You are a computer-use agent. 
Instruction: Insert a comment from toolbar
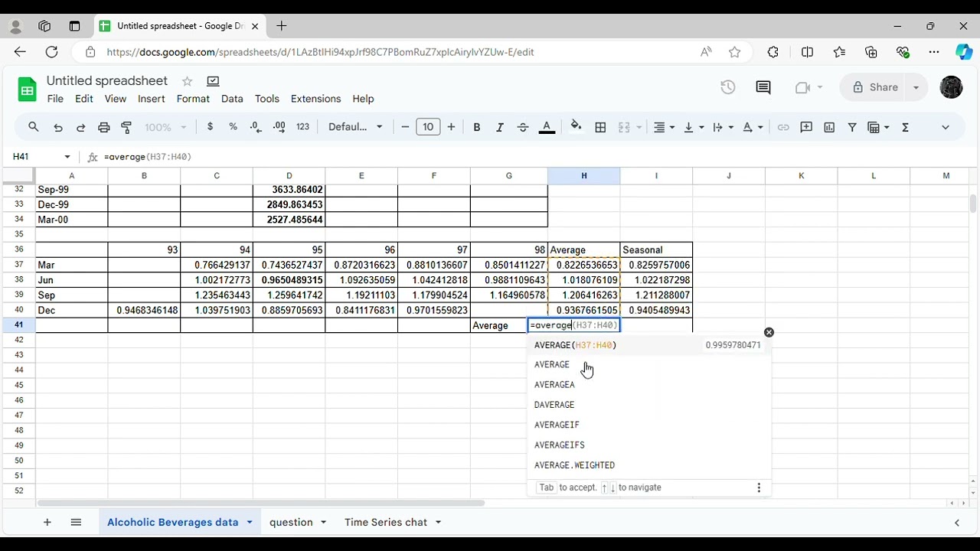click(x=806, y=127)
